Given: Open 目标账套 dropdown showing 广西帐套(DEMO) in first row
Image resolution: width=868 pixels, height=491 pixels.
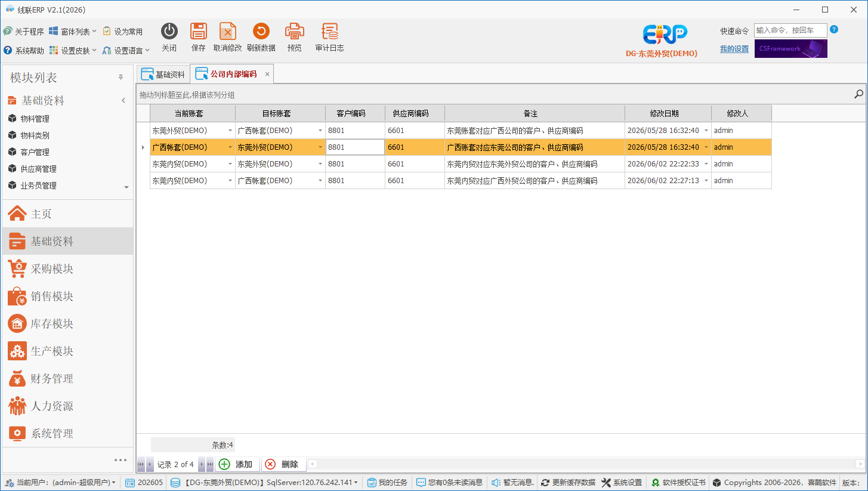Looking at the screenshot, I should 320,131.
